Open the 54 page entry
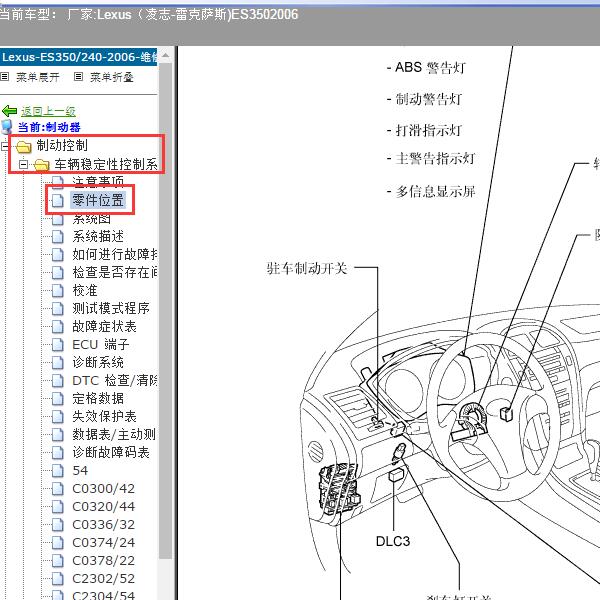The height and width of the screenshot is (600, 600). tap(80, 471)
